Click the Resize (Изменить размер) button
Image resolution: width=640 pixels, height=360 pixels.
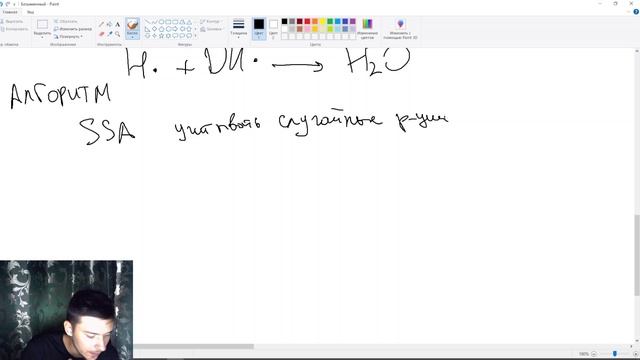point(73,29)
